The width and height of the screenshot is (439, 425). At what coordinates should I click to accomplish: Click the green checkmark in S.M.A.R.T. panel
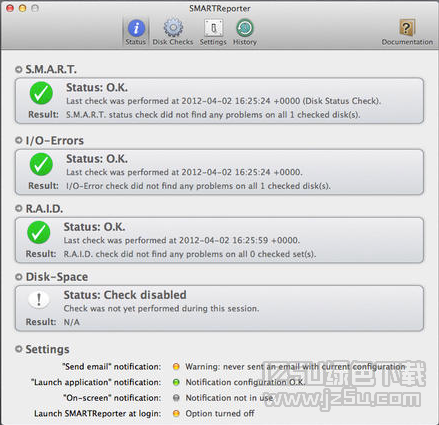click(x=41, y=93)
